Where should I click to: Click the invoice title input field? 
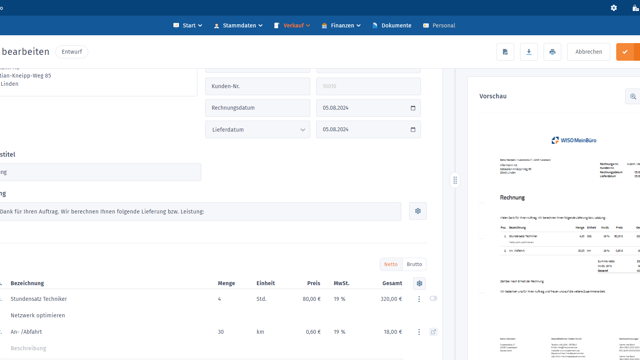click(100, 172)
